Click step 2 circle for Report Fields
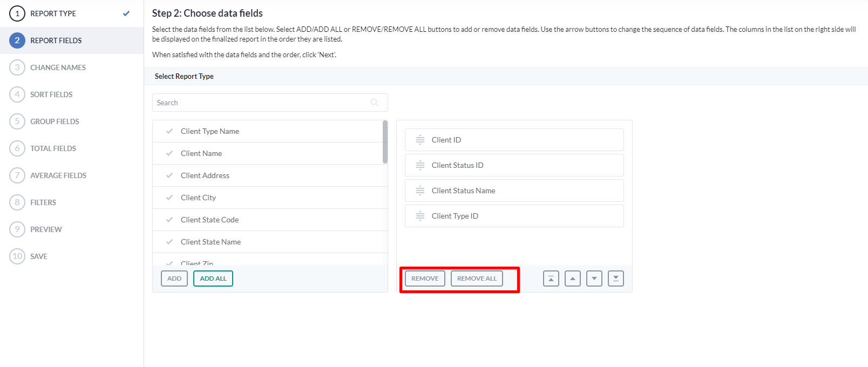Viewport: 868px width, 367px height. (17, 40)
